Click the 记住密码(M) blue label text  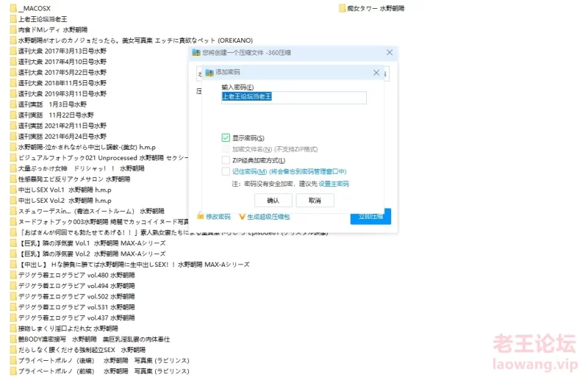pos(249,171)
